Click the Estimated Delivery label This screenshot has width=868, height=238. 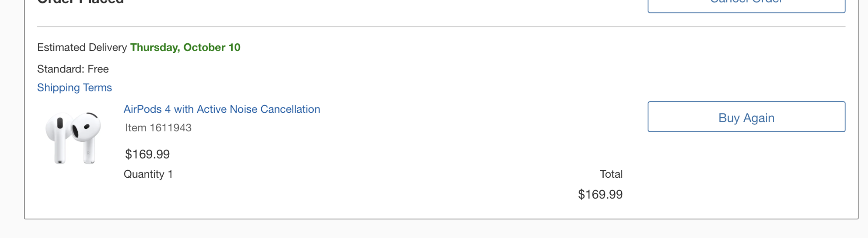point(82,47)
